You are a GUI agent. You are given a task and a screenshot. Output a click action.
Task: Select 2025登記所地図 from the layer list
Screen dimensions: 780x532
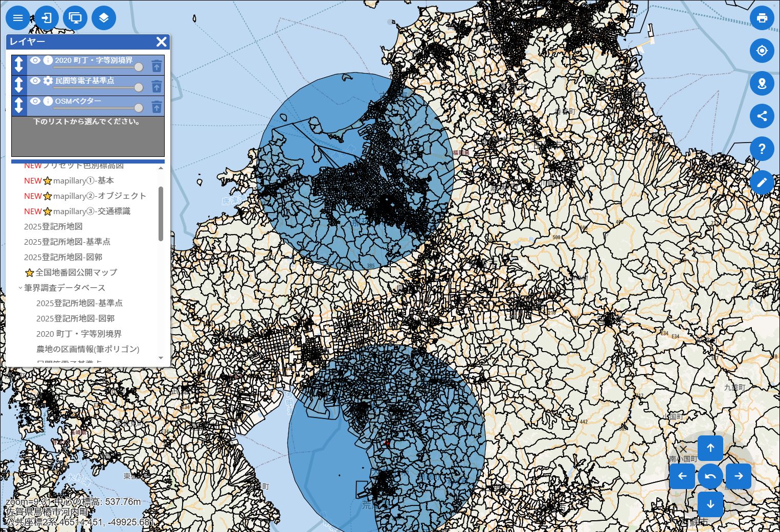pos(53,226)
